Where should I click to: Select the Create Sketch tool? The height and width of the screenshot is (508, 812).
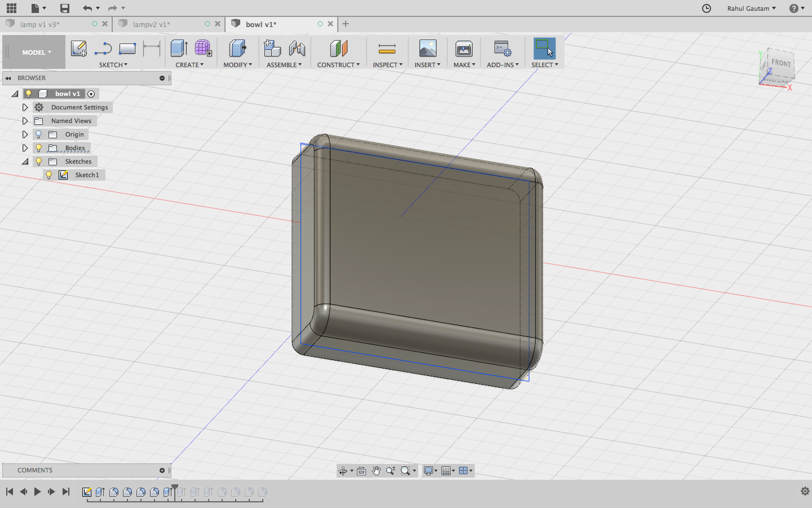(x=79, y=49)
